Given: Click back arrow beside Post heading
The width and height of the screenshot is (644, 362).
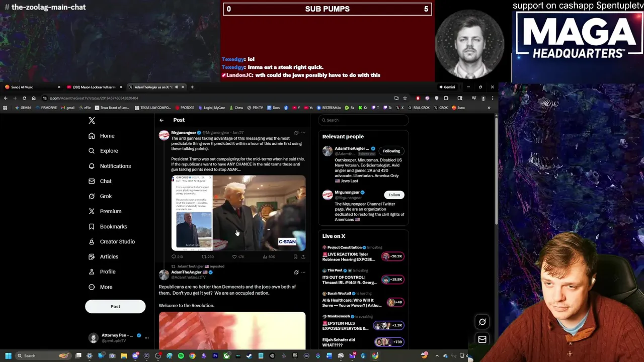Looking at the screenshot, I should tap(162, 120).
